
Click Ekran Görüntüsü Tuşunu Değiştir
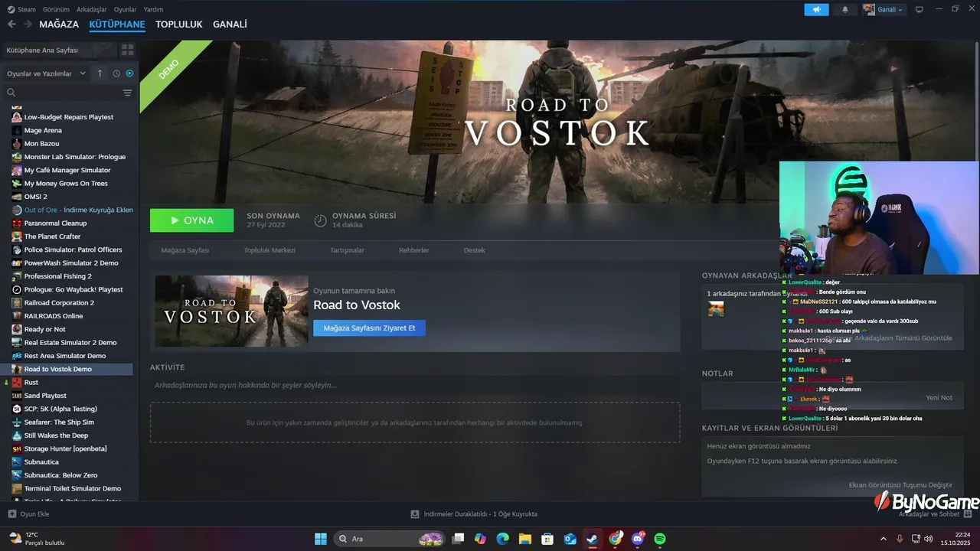click(x=900, y=485)
